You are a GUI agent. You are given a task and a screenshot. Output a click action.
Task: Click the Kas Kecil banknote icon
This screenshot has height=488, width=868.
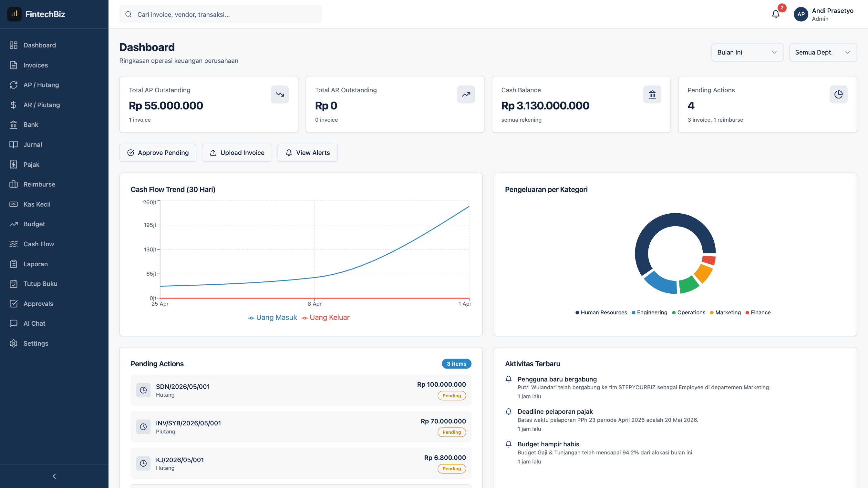[x=14, y=204]
